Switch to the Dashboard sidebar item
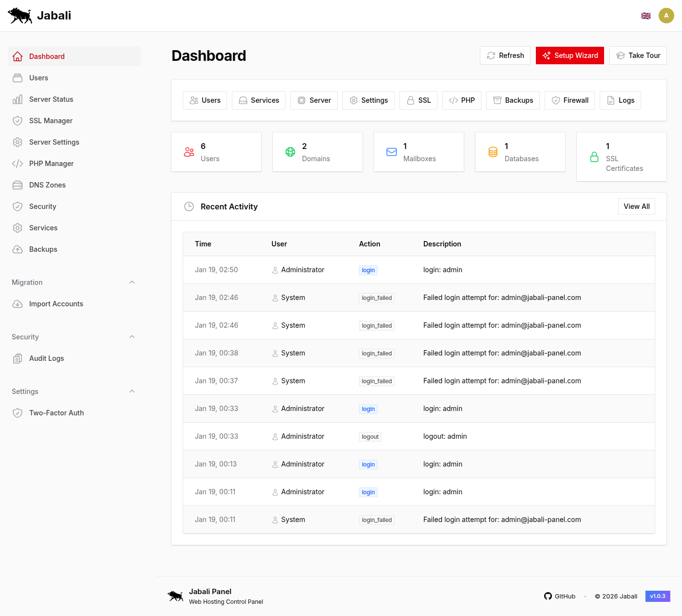The width and height of the screenshot is (682, 616). click(46, 56)
